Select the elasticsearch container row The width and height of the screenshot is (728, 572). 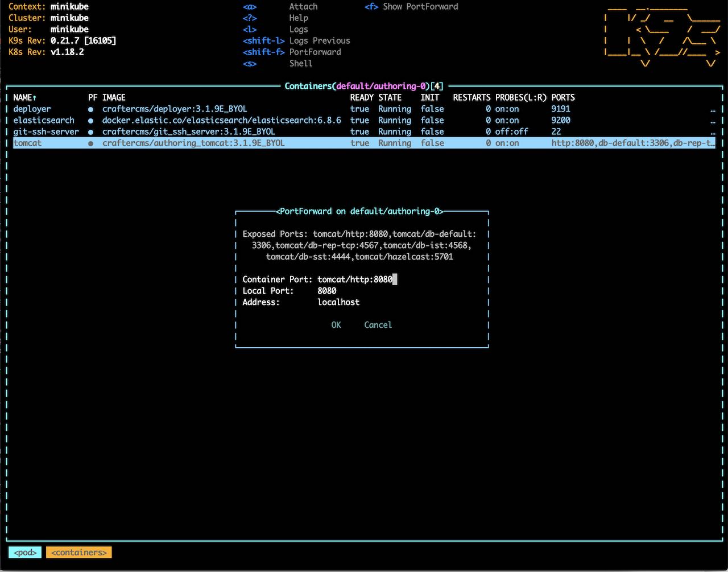click(364, 120)
